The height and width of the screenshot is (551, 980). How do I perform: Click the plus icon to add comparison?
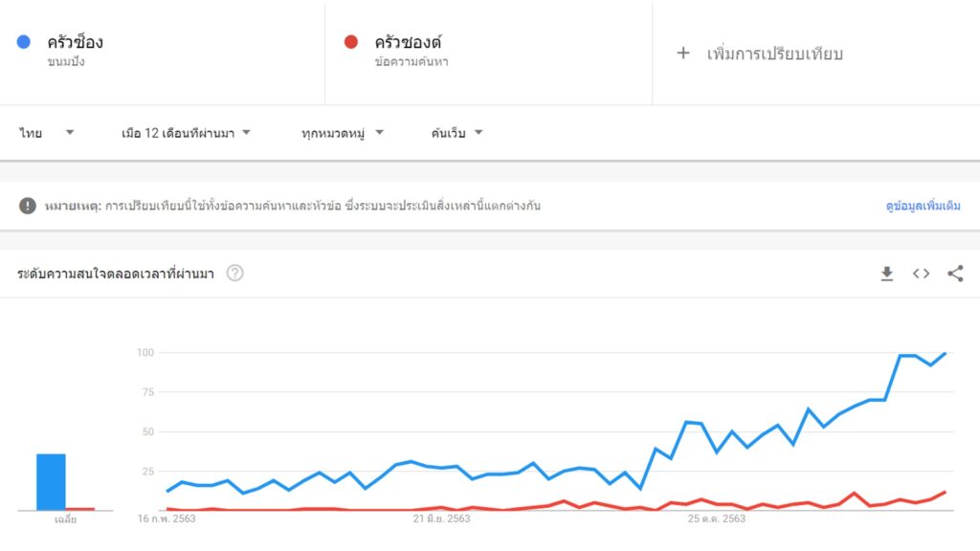(683, 54)
